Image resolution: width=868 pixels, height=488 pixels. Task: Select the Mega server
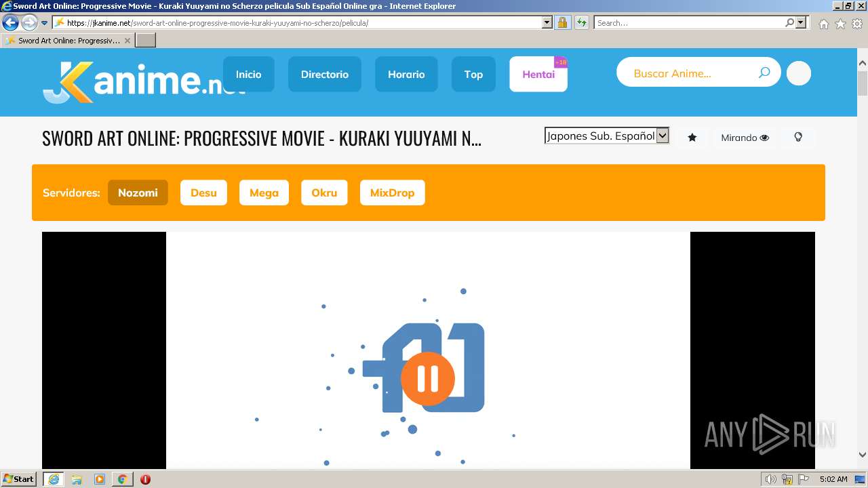click(264, 192)
